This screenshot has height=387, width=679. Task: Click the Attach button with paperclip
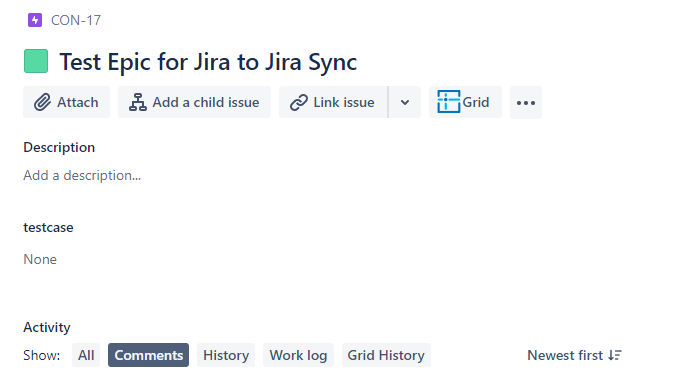[66, 102]
